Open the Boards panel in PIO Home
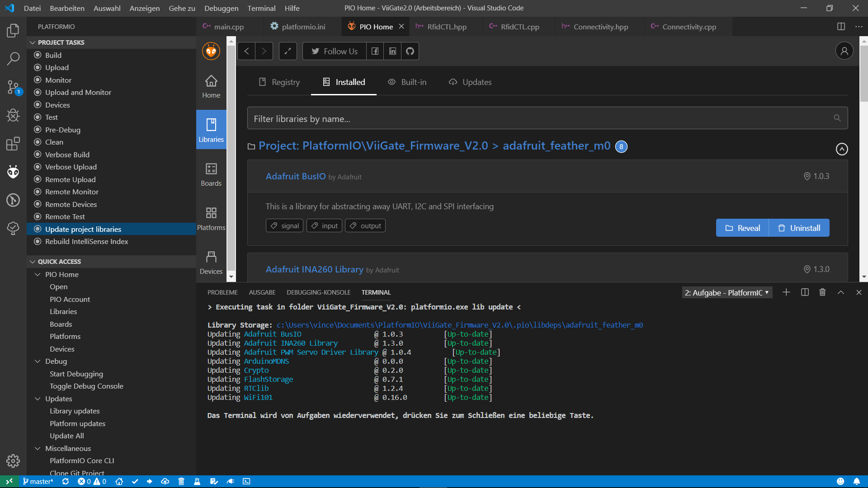868x488 pixels. (x=211, y=174)
